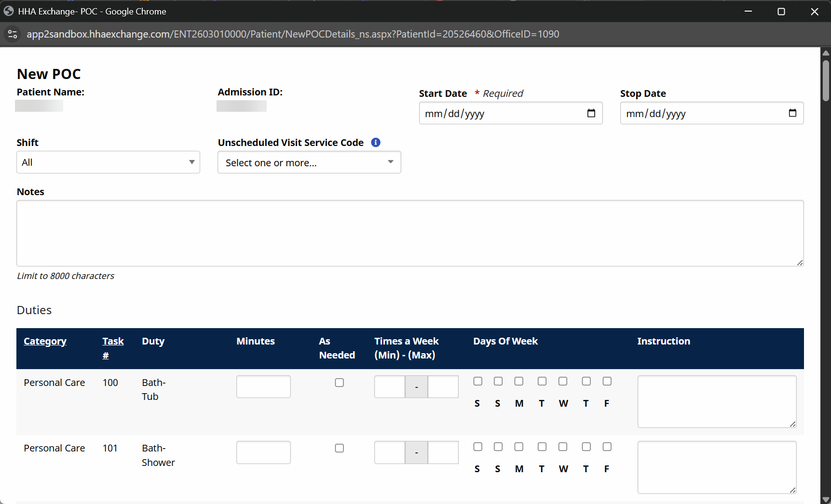Click the Instruction box for Bath-Shower

tap(717, 467)
